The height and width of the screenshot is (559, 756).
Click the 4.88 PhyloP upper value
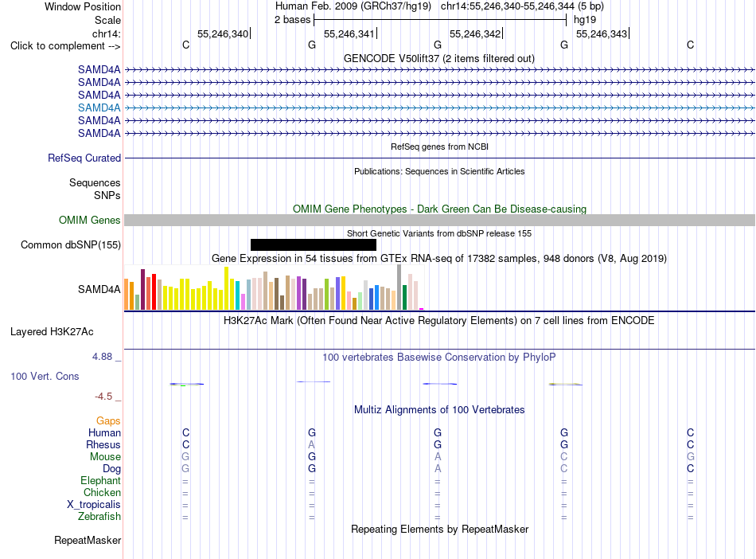[102, 357]
